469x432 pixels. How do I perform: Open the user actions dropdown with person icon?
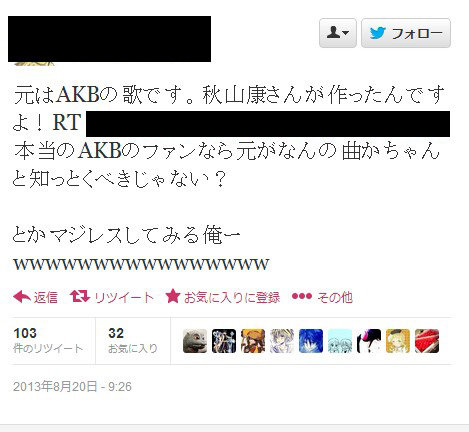338,33
